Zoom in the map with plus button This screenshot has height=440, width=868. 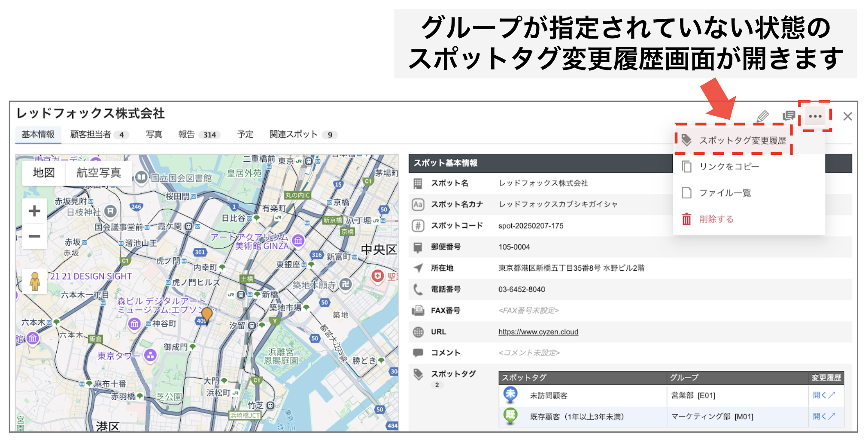pyautogui.click(x=34, y=211)
